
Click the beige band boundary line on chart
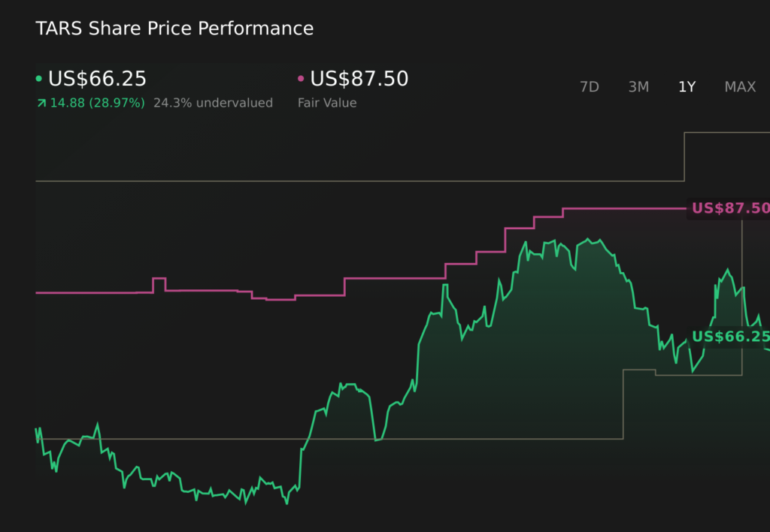pyautogui.click(x=301, y=180)
